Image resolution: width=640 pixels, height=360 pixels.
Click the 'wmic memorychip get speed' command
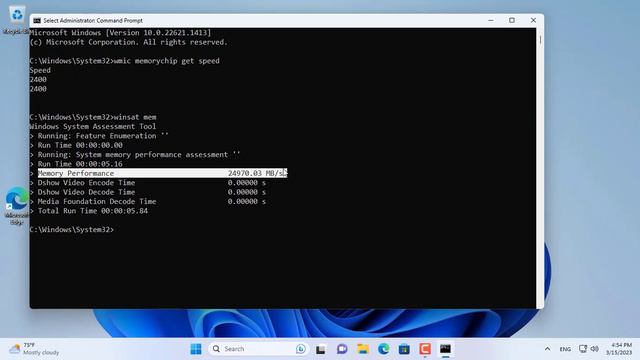[x=167, y=61]
